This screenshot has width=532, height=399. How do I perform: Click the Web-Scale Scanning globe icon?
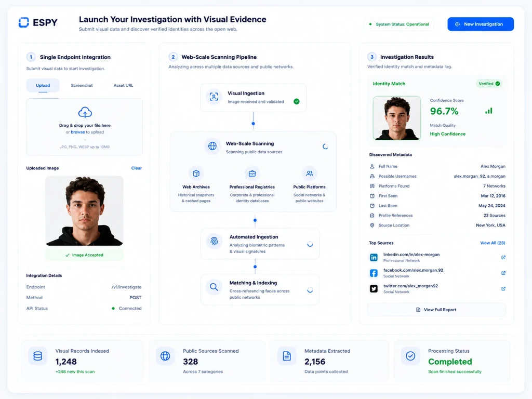click(212, 146)
